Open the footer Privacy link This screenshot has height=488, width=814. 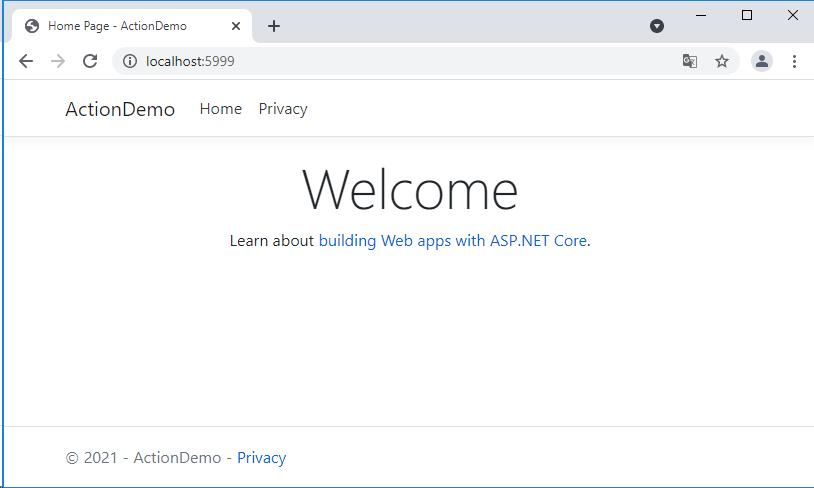[261, 458]
